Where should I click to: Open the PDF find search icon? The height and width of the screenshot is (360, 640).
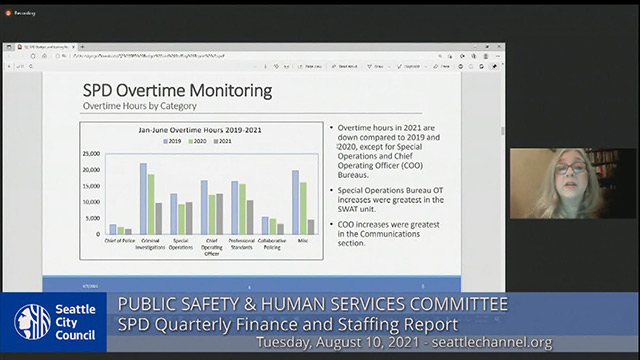pyautogui.click(x=31, y=66)
